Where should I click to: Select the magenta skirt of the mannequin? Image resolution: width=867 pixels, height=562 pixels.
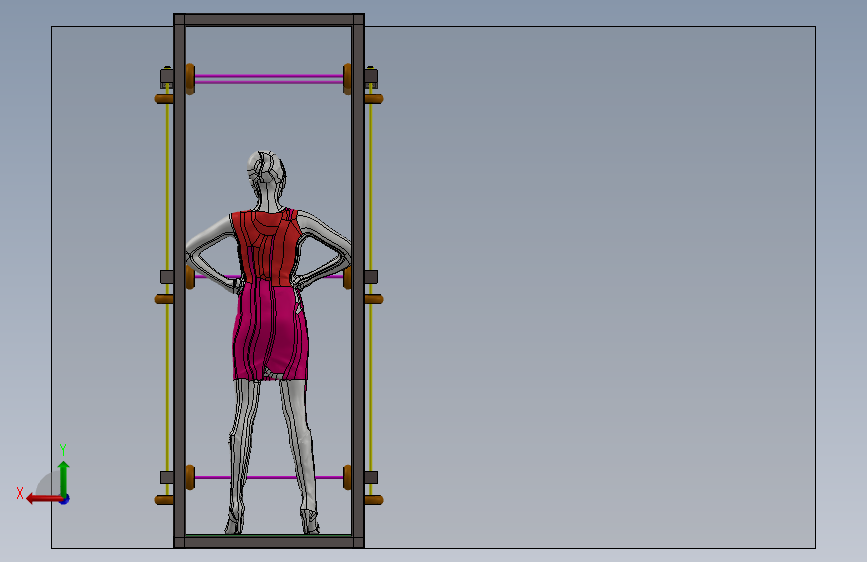270,331
